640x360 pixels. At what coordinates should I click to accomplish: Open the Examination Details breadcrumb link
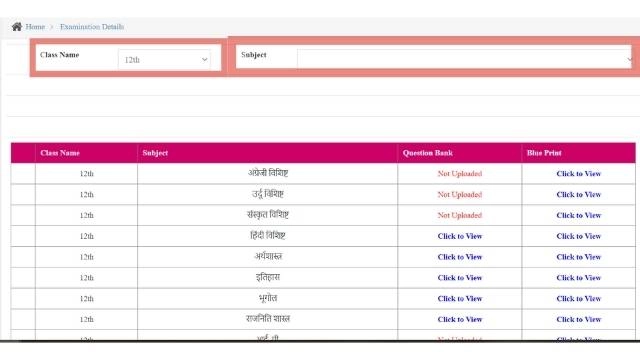[92, 27]
